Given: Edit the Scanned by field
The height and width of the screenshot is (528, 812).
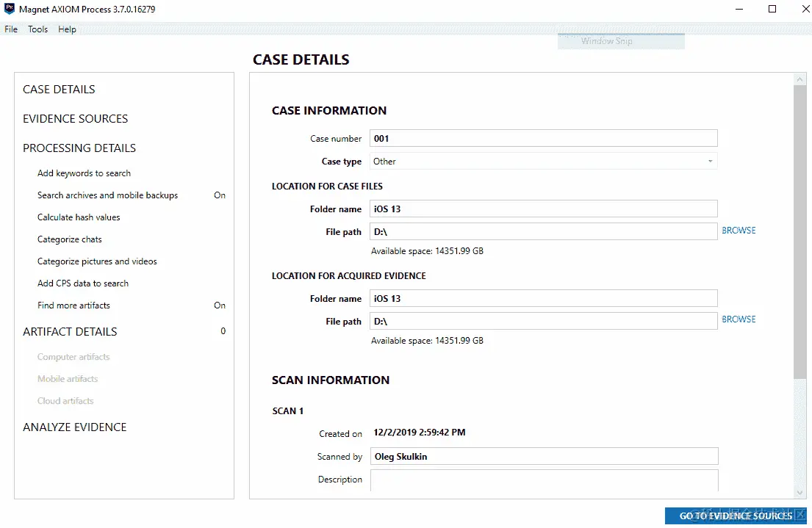Looking at the screenshot, I should pyautogui.click(x=545, y=456).
